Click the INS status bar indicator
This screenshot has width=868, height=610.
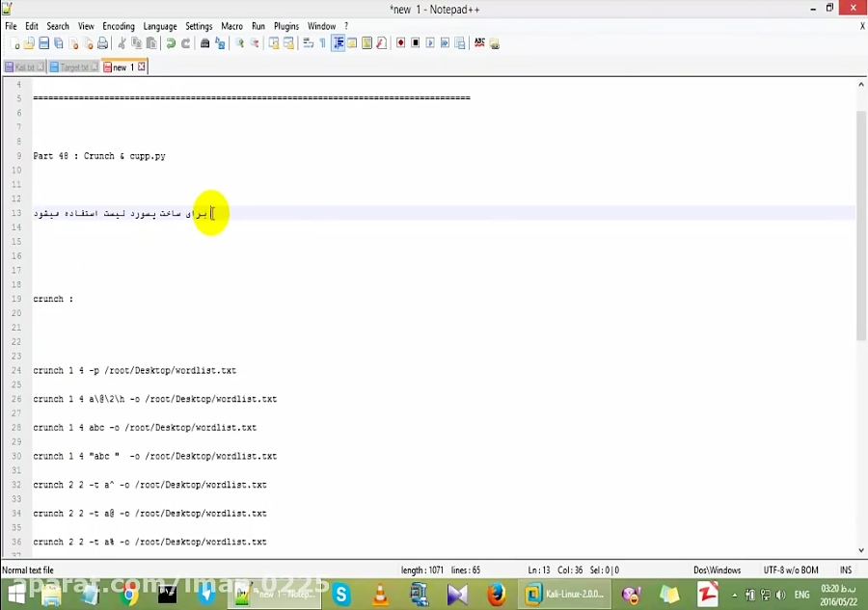845,570
